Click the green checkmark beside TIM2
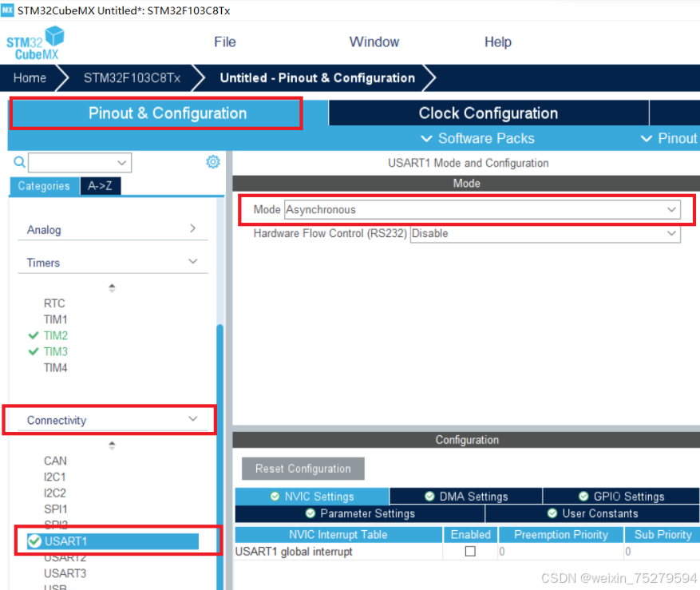700x590 pixels. (x=34, y=335)
